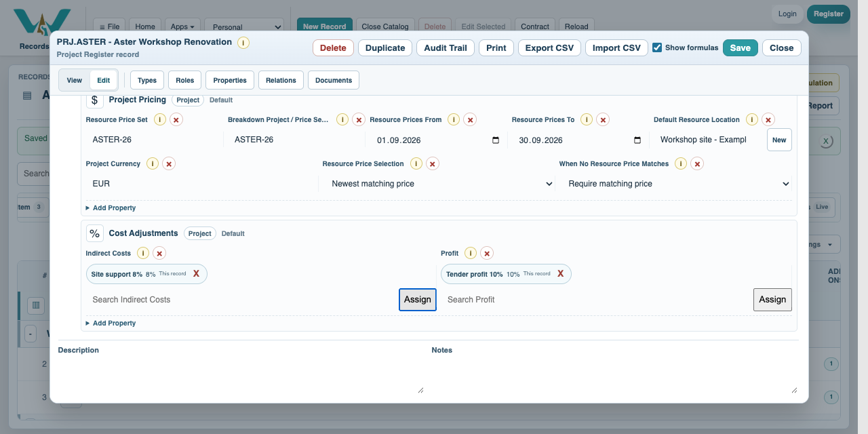Viewport: 868px width, 434px height.
Task: Close the record dialog
Action: coord(782,48)
